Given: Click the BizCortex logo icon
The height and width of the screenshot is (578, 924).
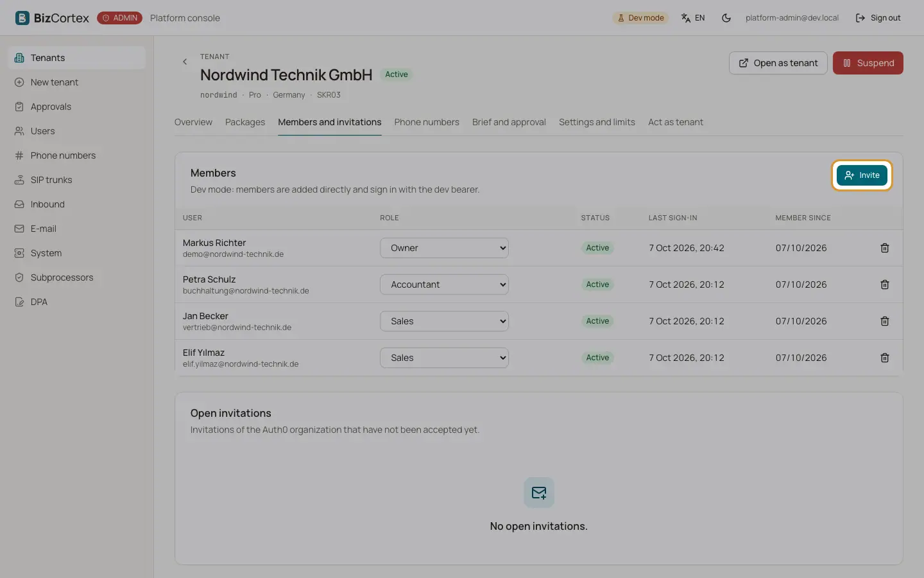Looking at the screenshot, I should pos(22,18).
